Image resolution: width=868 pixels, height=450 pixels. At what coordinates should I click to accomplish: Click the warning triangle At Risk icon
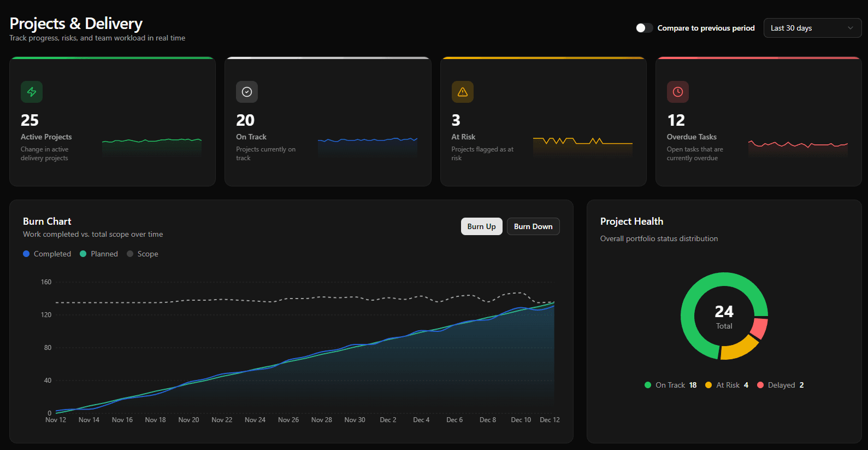pyautogui.click(x=463, y=92)
